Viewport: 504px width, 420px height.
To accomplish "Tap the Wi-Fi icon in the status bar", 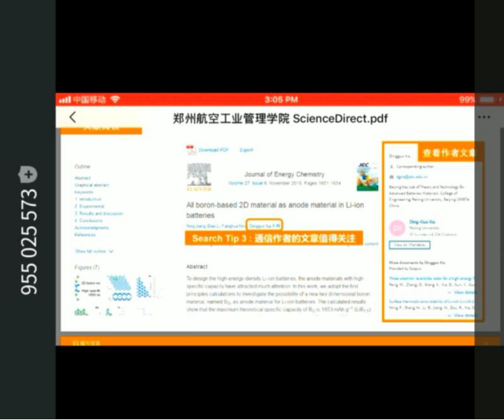I will [115, 99].
